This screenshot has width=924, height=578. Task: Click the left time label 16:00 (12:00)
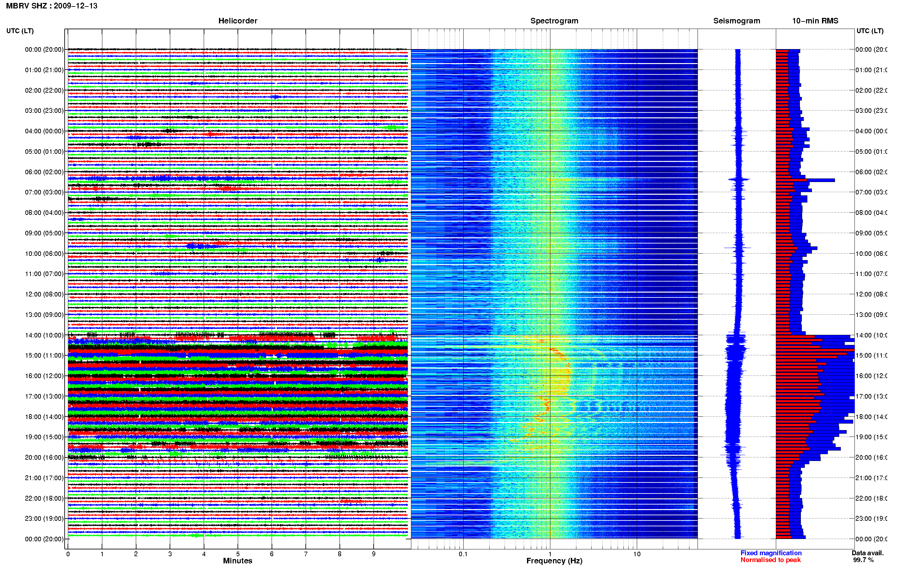[44, 376]
